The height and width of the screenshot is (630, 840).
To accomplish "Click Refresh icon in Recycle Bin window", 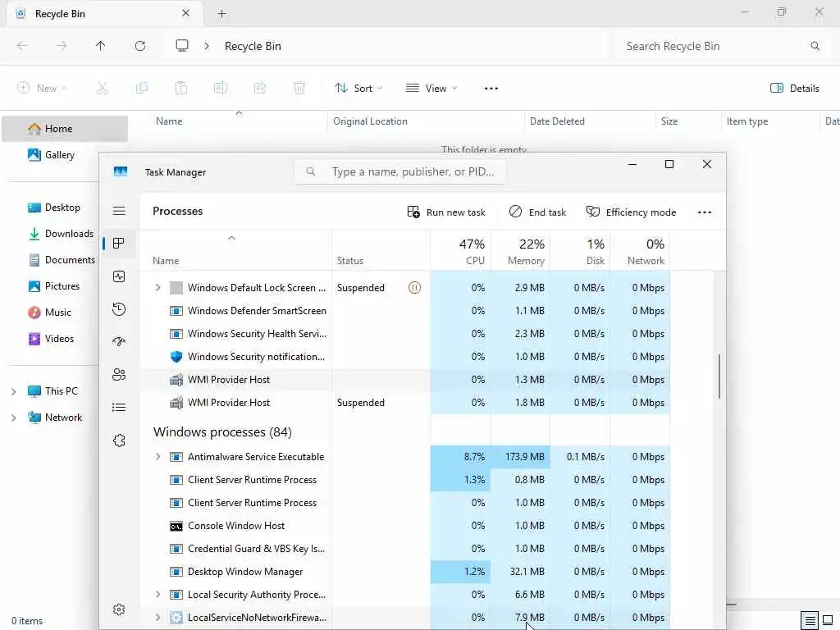I will tap(140, 46).
